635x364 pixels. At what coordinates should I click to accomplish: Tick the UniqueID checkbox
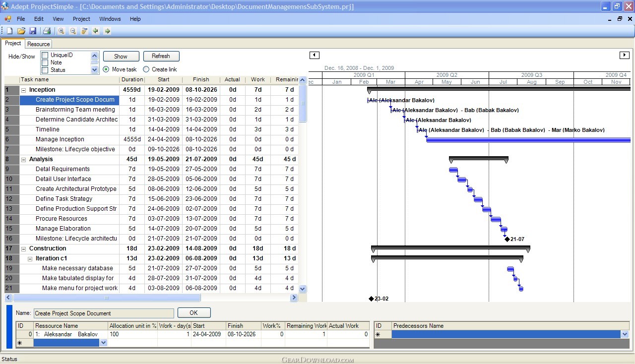(45, 55)
